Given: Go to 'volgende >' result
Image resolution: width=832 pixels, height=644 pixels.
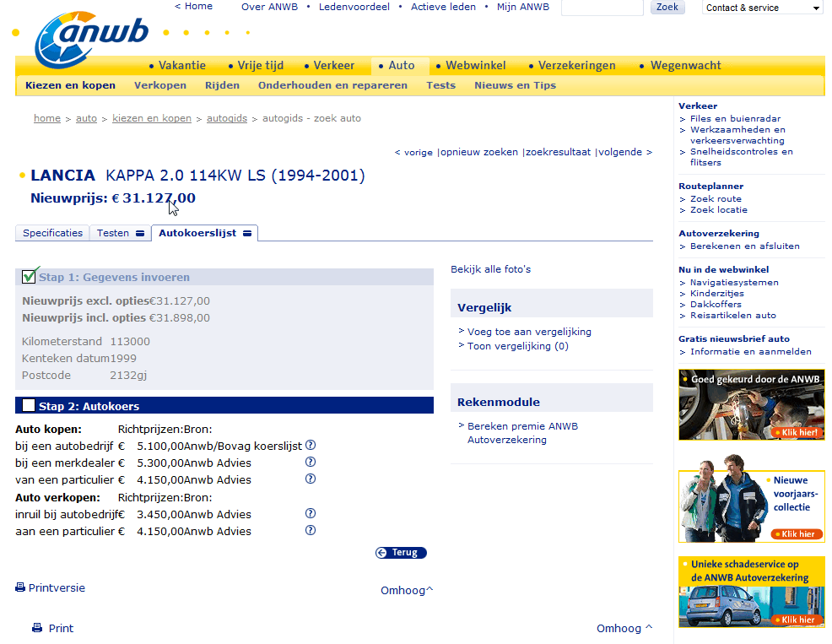Looking at the screenshot, I should [x=625, y=153].
